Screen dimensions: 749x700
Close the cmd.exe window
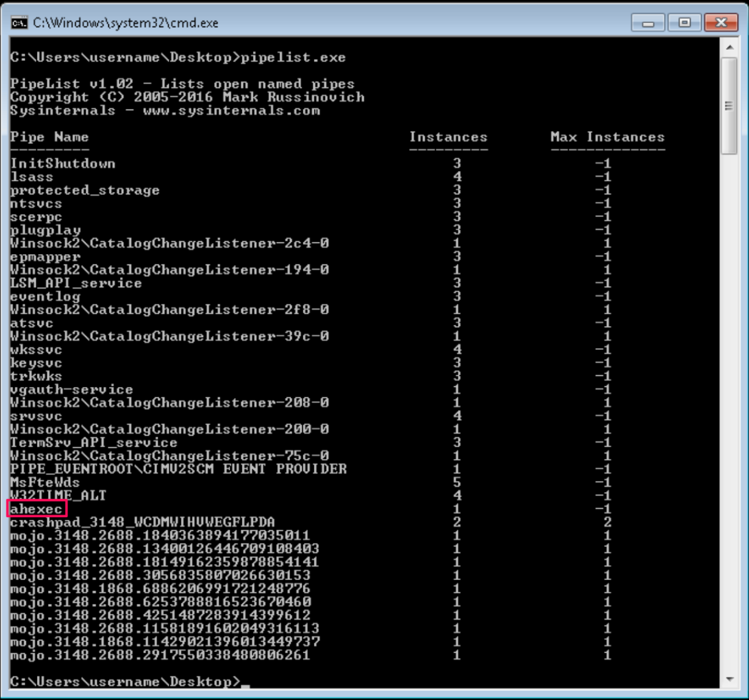[x=721, y=23]
